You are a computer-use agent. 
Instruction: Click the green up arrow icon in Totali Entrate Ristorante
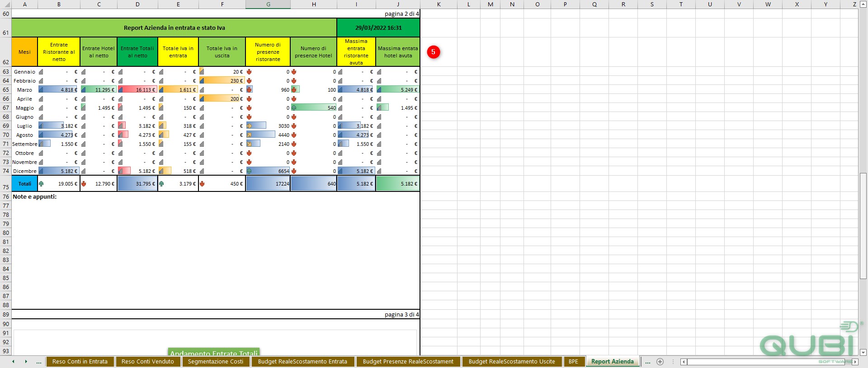coord(41,184)
